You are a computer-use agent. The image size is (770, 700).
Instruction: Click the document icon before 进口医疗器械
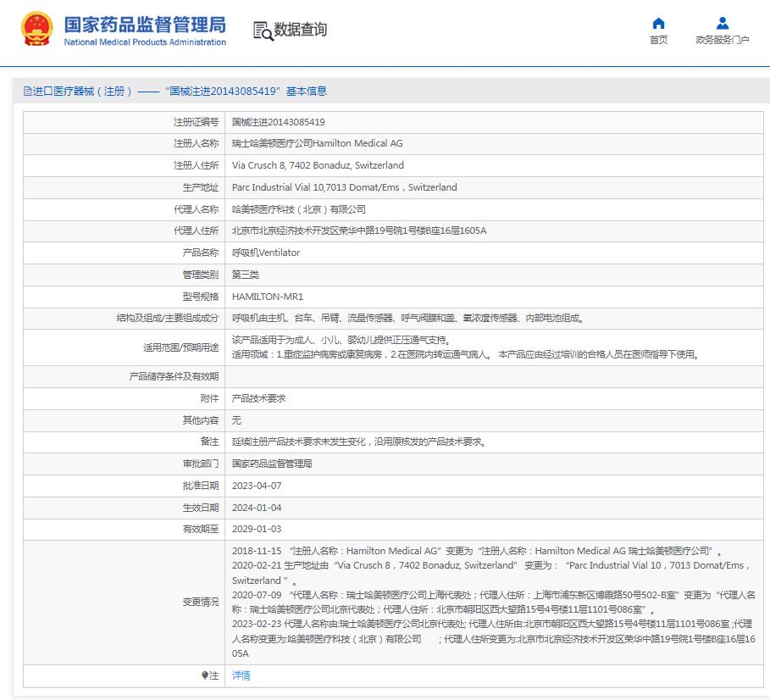pos(27,92)
